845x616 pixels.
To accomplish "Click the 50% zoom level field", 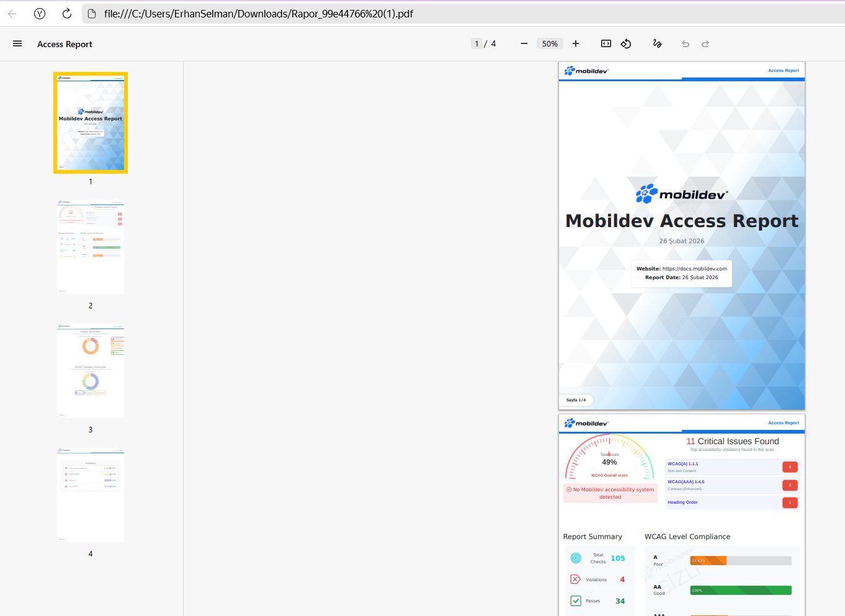I will 550,44.
